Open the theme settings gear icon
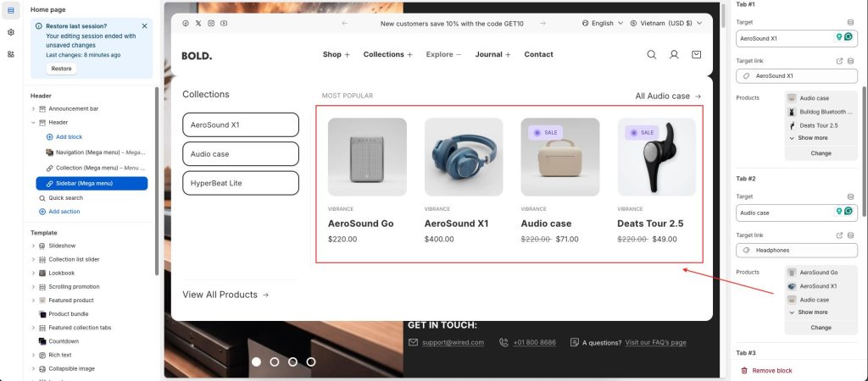868x381 pixels. point(10,32)
